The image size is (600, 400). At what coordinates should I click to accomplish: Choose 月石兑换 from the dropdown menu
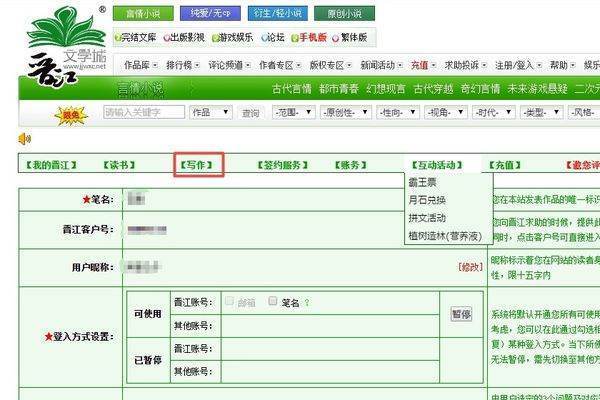pyautogui.click(x=427, y=200)
